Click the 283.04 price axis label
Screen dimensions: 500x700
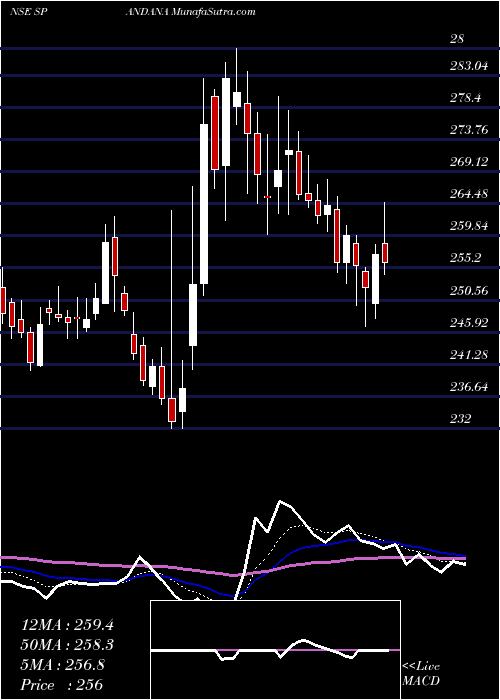coord(470,67)
